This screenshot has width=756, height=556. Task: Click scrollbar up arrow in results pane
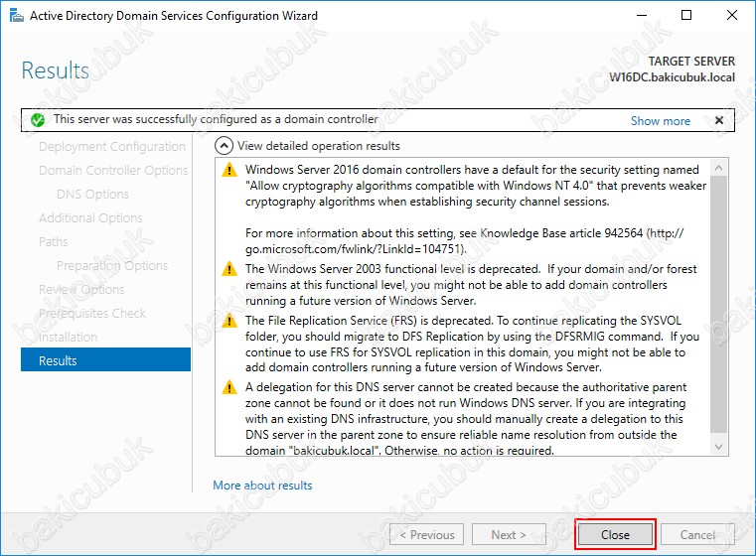[718, 168]
